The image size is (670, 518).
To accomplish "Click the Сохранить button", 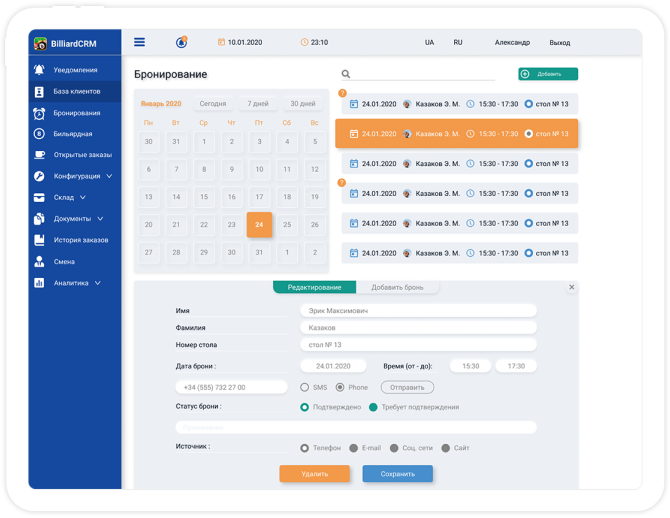I will (x=397, y=474).
